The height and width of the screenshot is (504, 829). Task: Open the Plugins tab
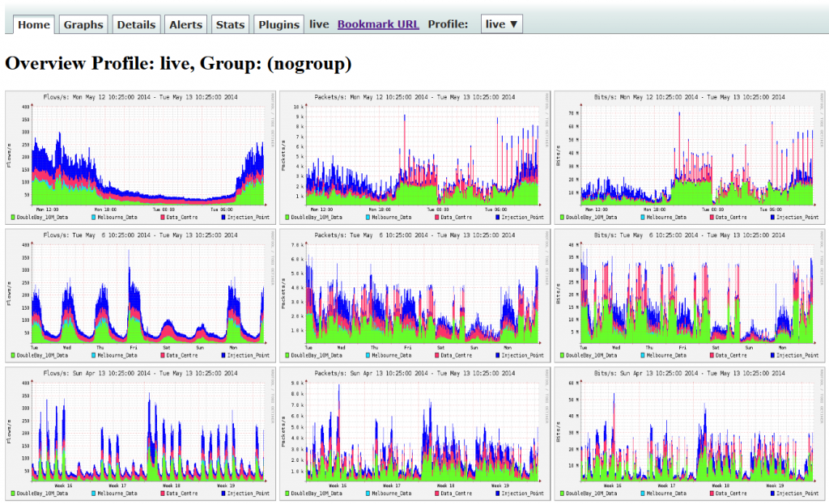(278, 24)
